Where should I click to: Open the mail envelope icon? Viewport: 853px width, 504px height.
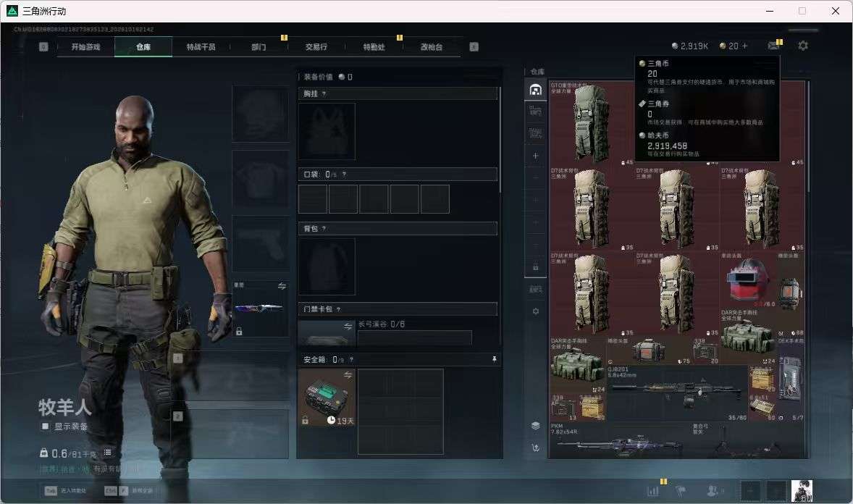[x=773, y=46]
